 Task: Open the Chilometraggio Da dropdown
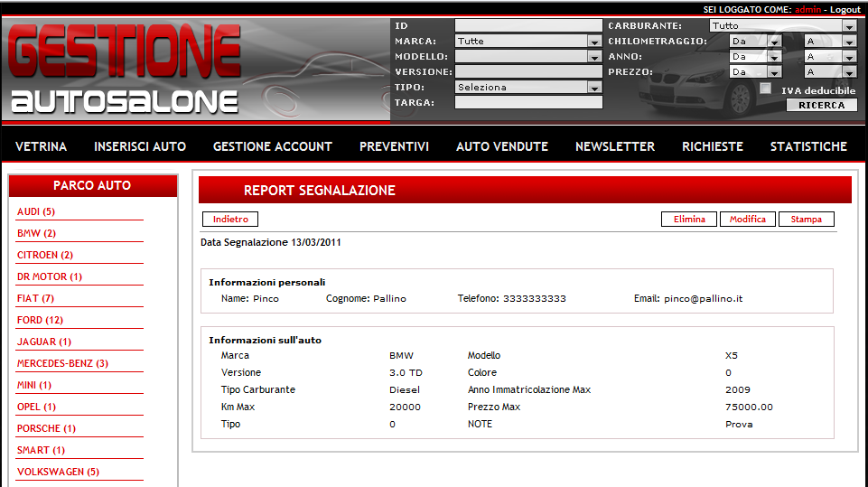pyautogui.click(x=756, y=41)
